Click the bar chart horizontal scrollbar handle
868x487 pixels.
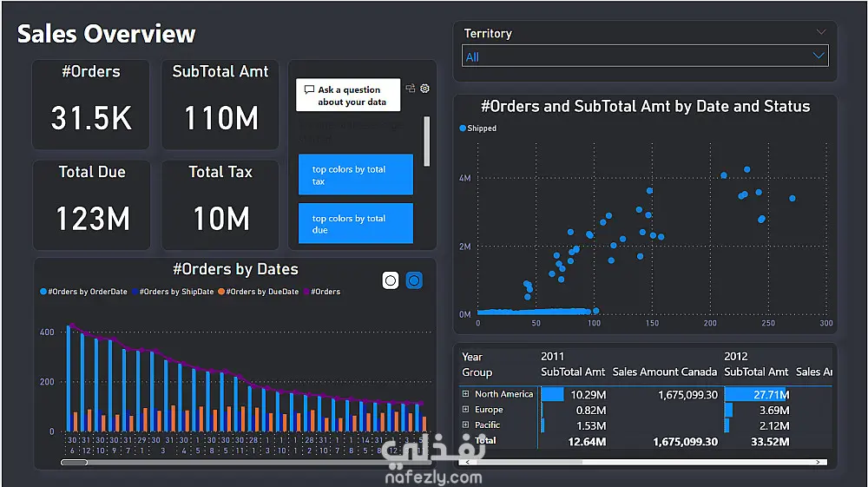(x=74, y=462)
